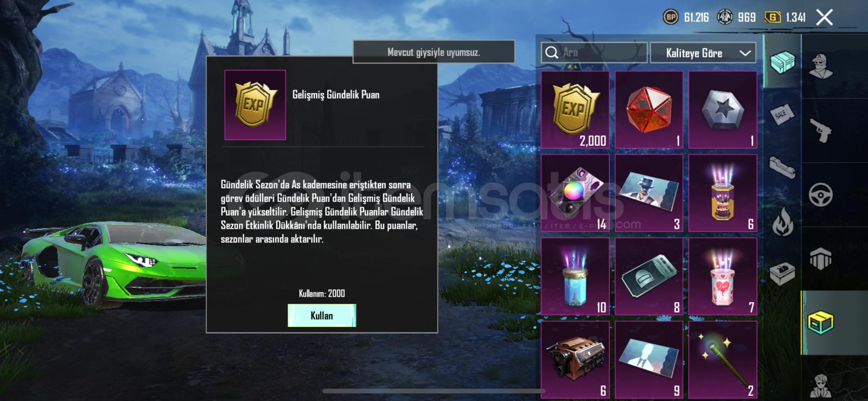Open the supply box tab icon
The width and height of the screenshot is (868, 401).
[782, 274]
